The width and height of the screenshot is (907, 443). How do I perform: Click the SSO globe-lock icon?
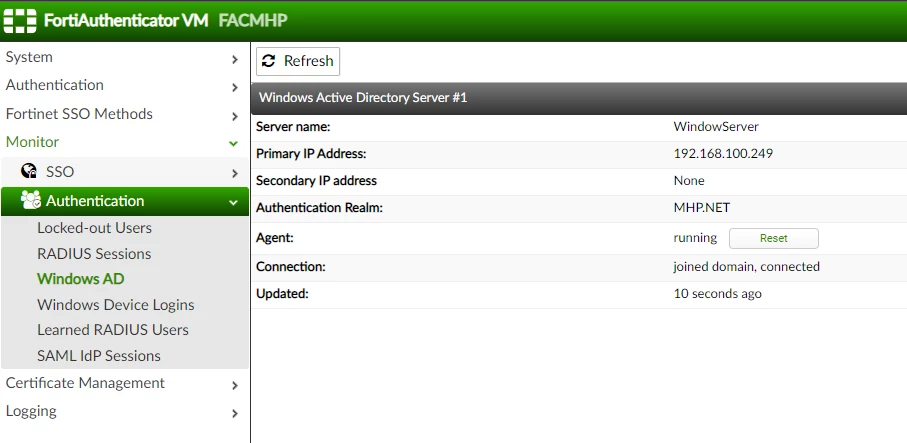[28, 171]
